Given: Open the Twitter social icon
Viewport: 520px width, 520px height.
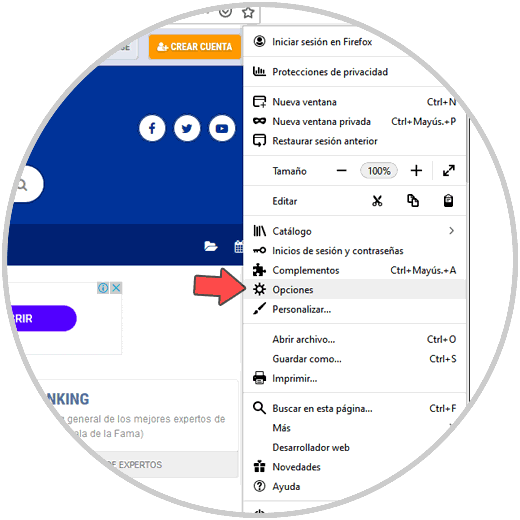Looking at the screenshot, I should pyautogui.click(x=187, y=128).
